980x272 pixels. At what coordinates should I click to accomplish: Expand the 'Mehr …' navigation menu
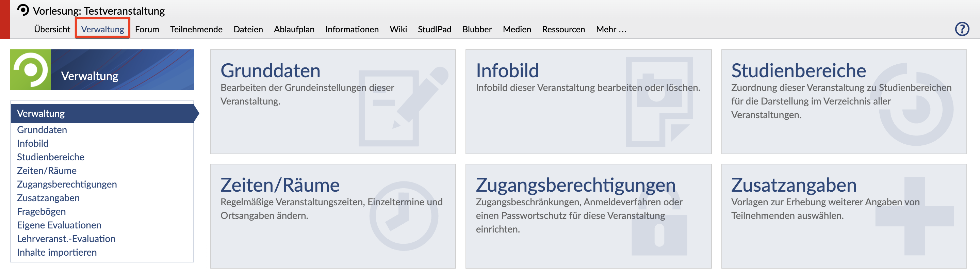[x=611, y=29]
